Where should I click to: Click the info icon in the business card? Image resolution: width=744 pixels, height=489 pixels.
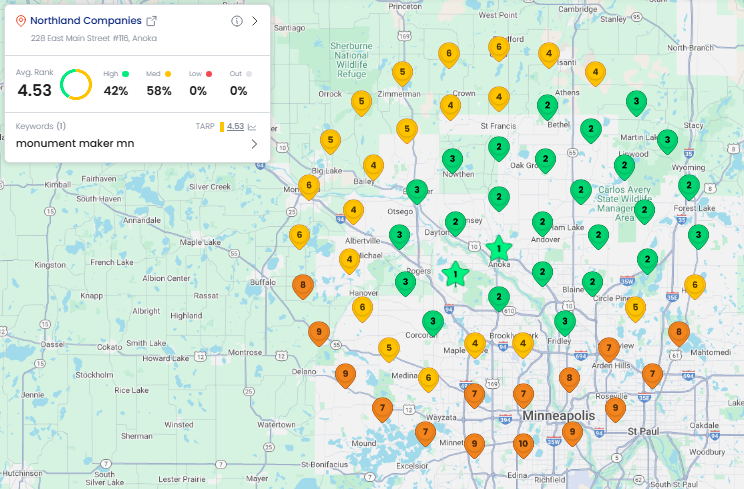click(x=237, y=21)
